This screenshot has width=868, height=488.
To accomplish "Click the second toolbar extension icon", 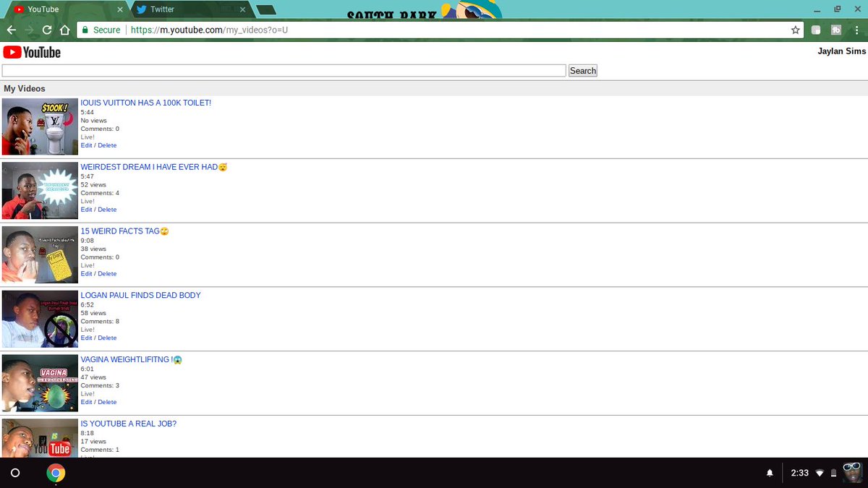I will [x=835, y=30].
